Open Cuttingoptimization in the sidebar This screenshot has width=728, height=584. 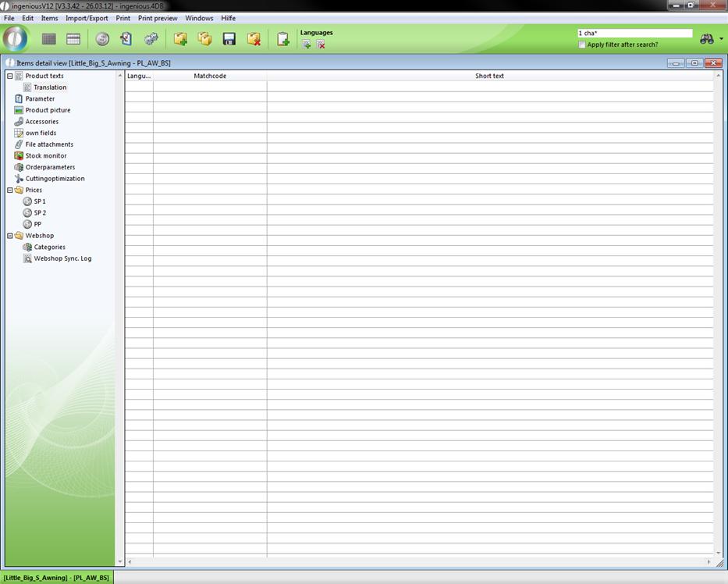[55, 178]
